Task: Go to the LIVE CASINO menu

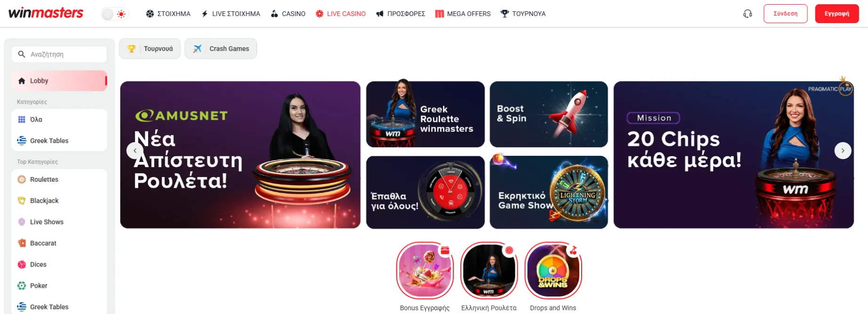Action: 340,14
